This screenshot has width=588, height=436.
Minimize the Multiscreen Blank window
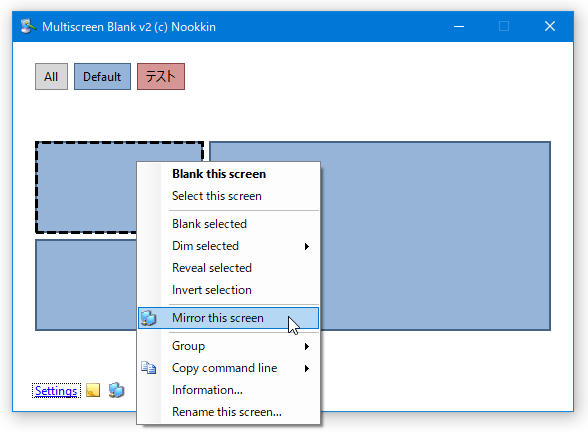point(459,26)
